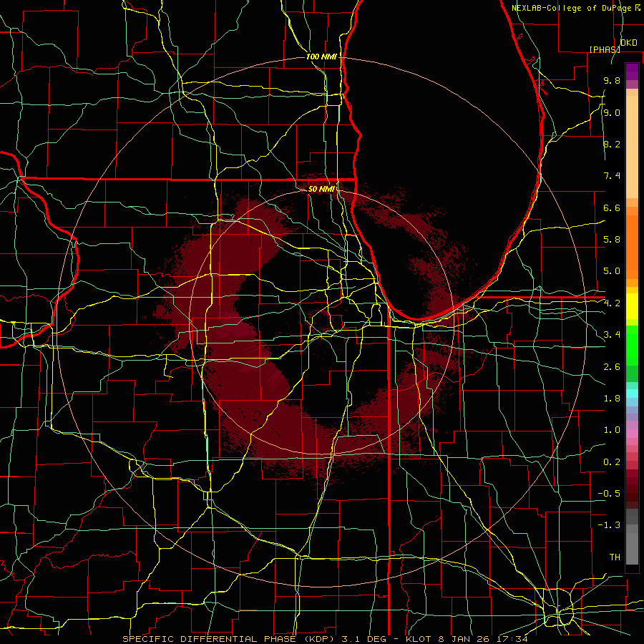Click the TH threshold label on scale
This screenshot has height=644, width=644.
615,557
